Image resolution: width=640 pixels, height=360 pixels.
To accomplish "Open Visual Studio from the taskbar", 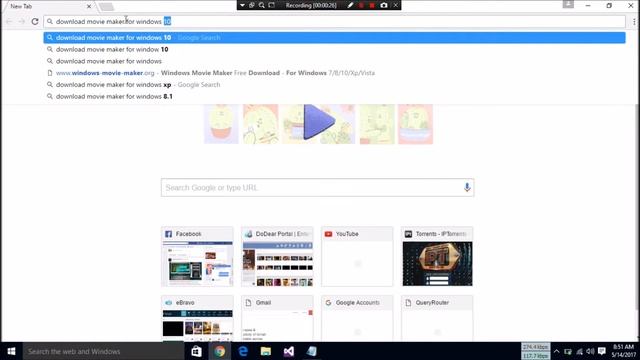I will click(289, 351).
